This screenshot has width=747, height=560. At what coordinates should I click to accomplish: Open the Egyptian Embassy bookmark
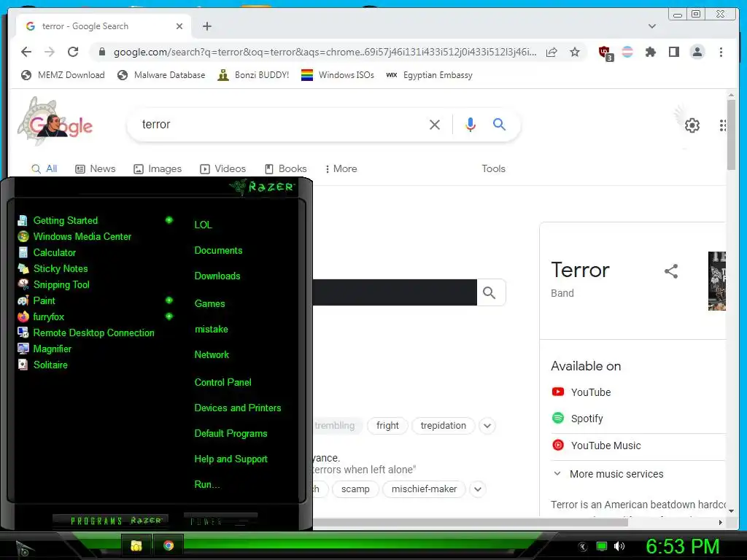click(x=429, y=75)
